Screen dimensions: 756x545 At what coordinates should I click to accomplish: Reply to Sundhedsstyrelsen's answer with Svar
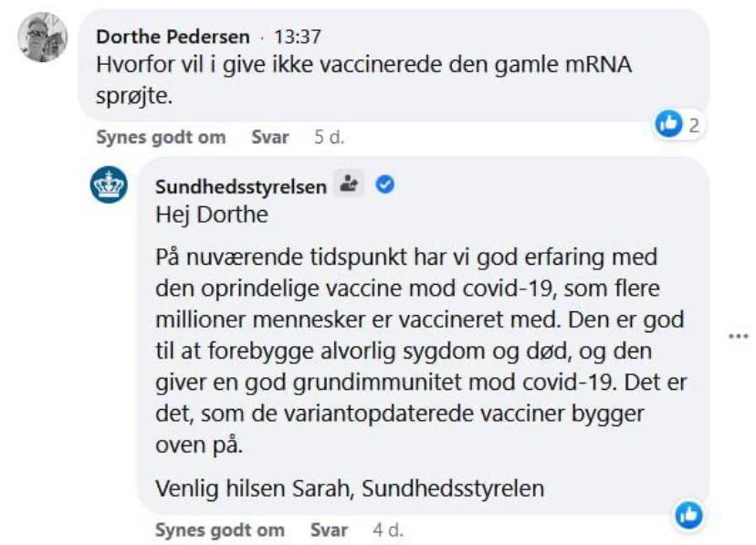[329, 530]
